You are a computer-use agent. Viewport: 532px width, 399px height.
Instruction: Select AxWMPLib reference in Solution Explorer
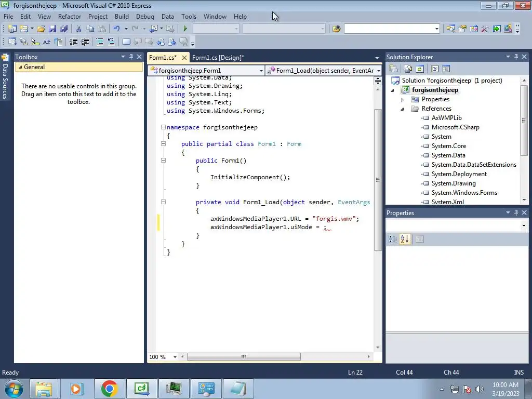(446, 118)
